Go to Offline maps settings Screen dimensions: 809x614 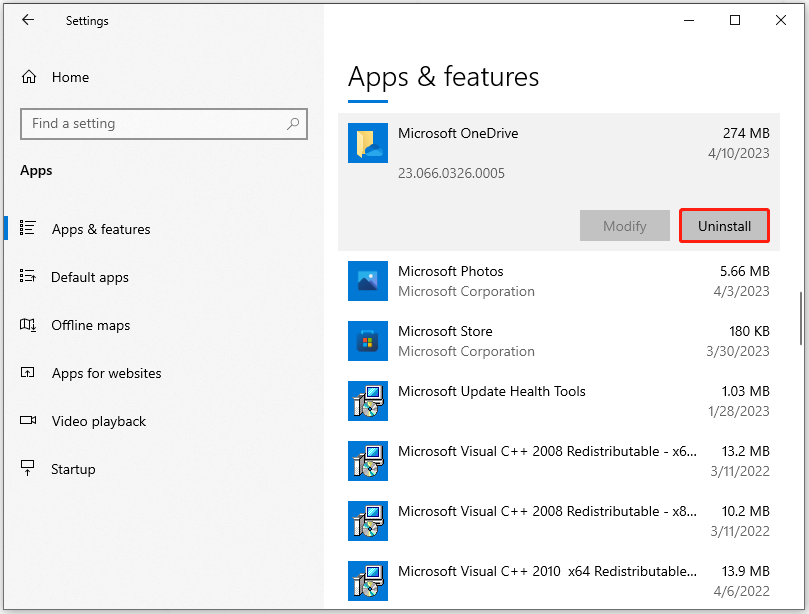pyautogui.click(x=91, y=325)
